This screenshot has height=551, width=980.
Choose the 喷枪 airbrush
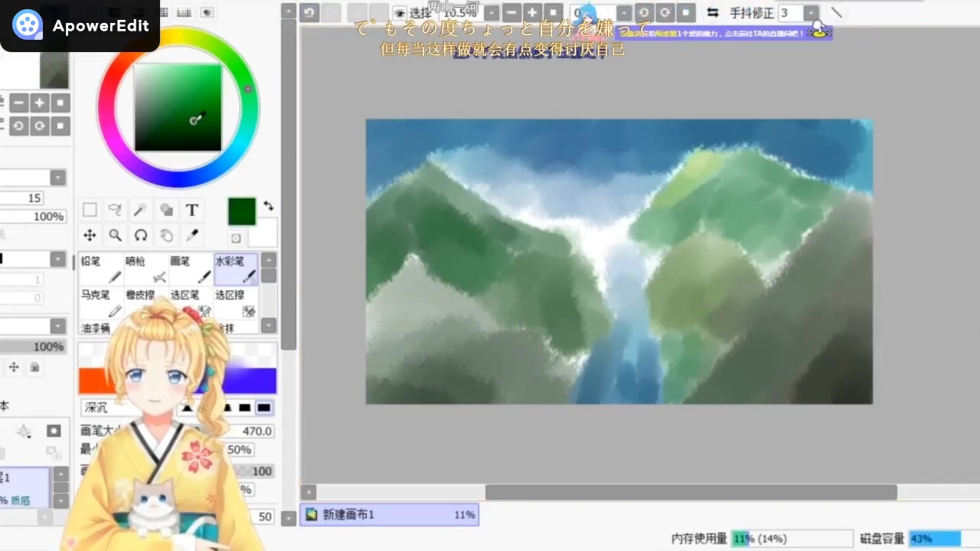(146, 269)
